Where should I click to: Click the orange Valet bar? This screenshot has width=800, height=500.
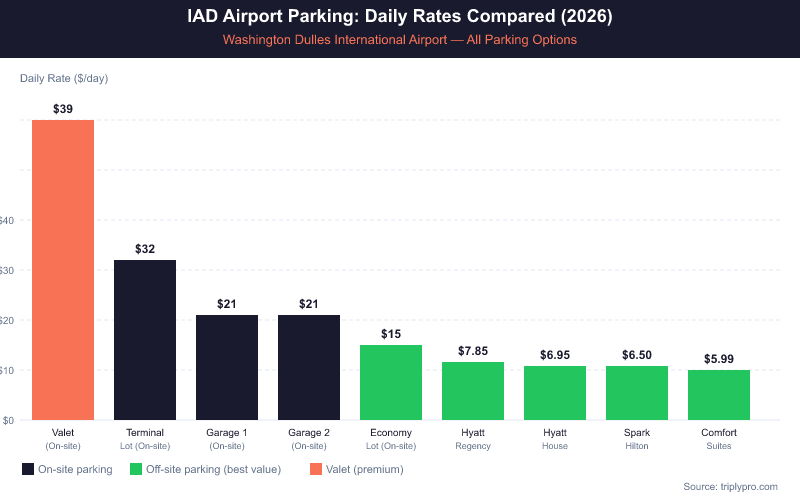coord(63,270)
